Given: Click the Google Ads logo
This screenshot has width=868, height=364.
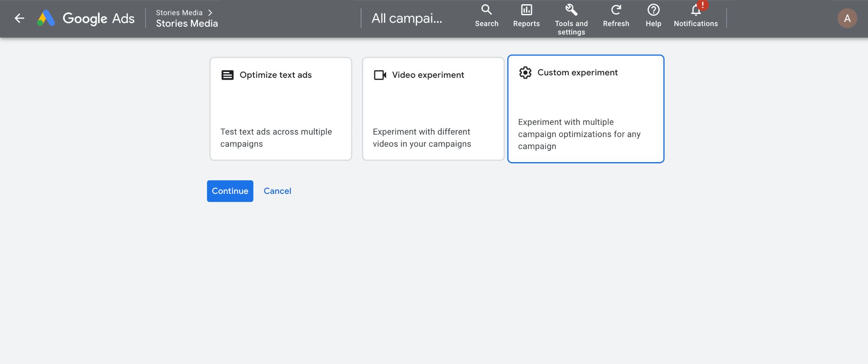Looking at the screenshot, I should coord(46,18).
